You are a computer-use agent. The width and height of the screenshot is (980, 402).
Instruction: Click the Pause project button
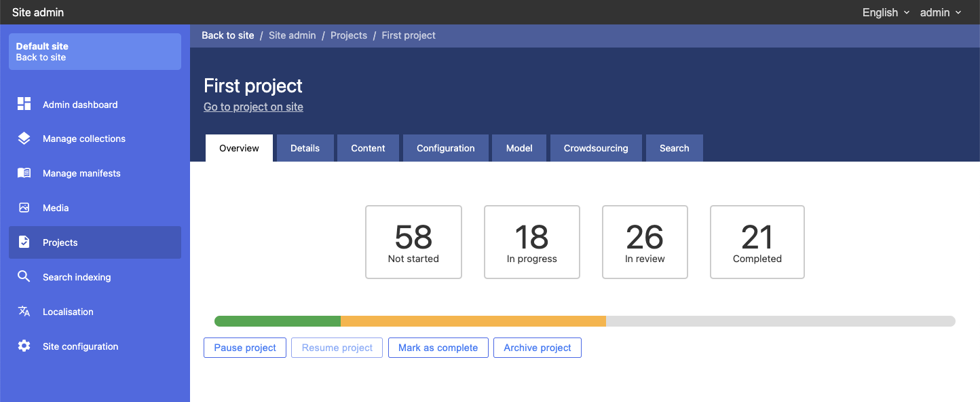pos(245,348)
